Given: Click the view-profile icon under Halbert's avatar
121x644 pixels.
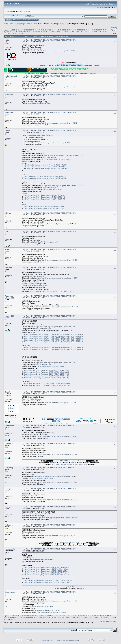Looking at the screenshot, I should click(6, 422).
